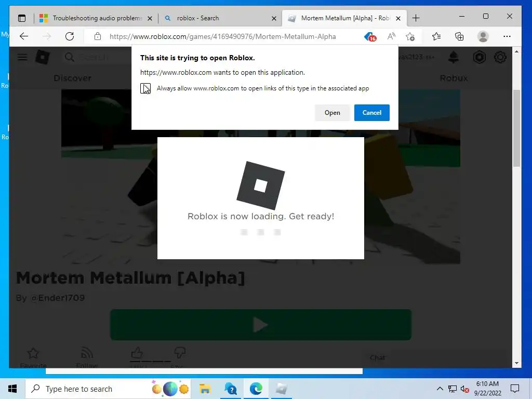This screenshot has height=399, width=532.
Task: Open a new browser tab
Action: (416, 18)
